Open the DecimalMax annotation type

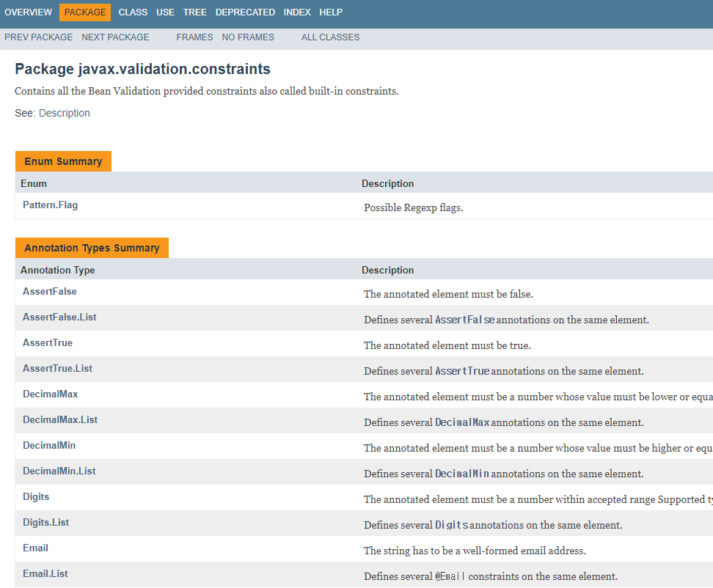pyautogui.click(x=50, y=394)
